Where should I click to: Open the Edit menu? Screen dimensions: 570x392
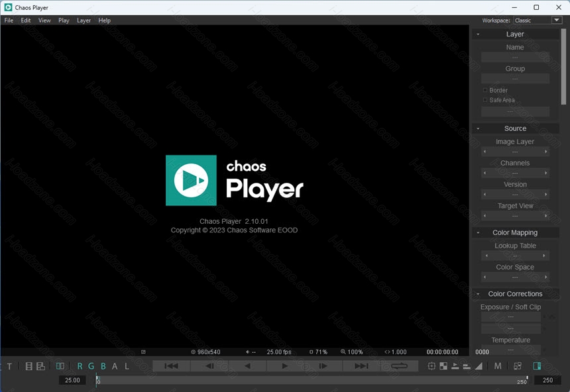tap(25, 21)
